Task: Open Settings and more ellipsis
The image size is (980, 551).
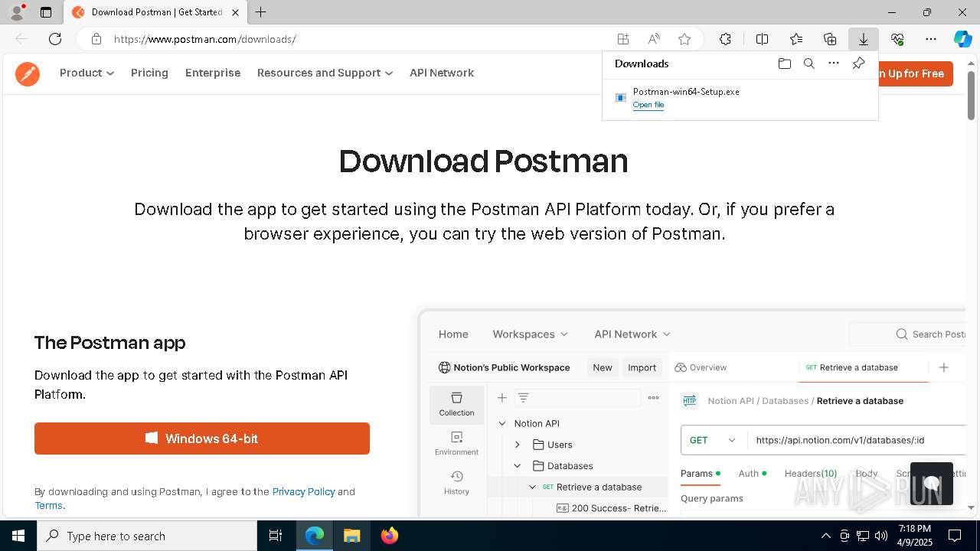Action: 931,39
